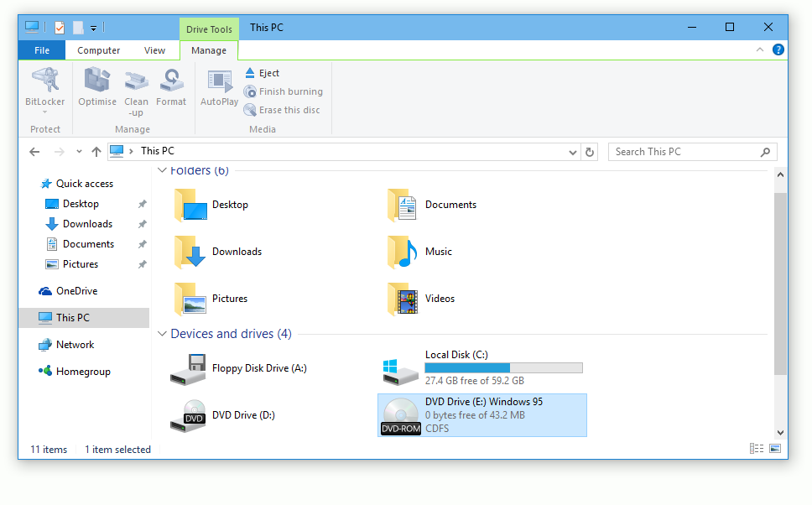Switch to details view in status bar
Image resolution: width=812 pixels, height=505 pixels.
pos(757,449)
